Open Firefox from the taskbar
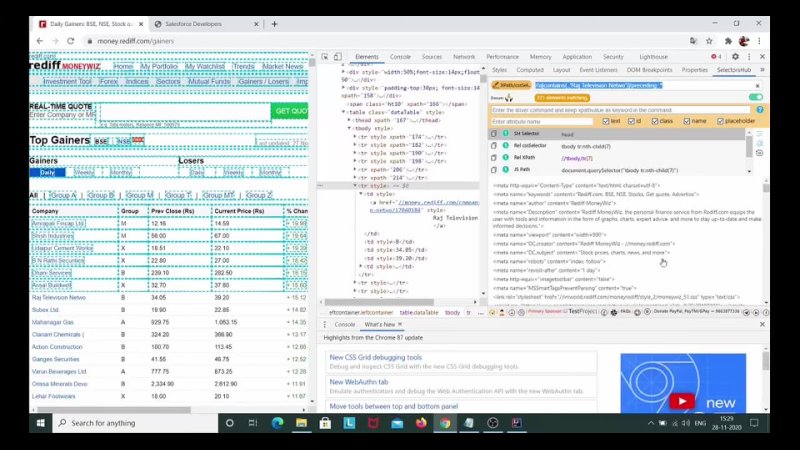 (x=421, y=423)
